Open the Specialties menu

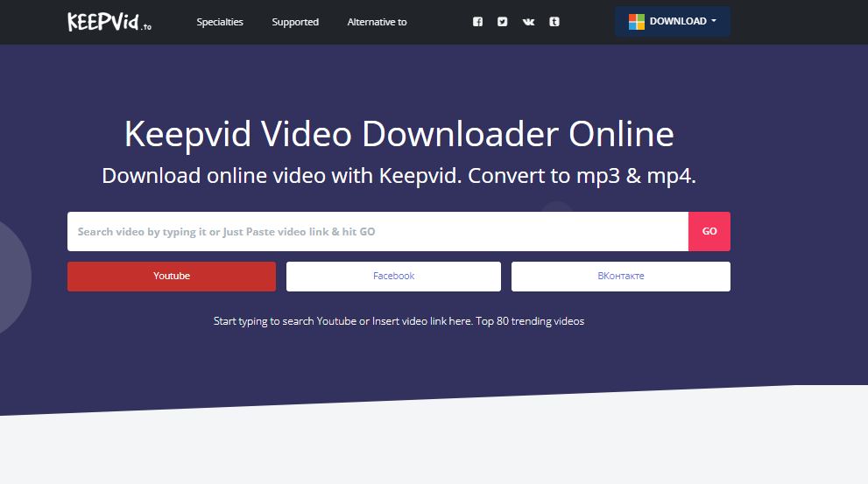pyautogui.click(x=220, y=22)
